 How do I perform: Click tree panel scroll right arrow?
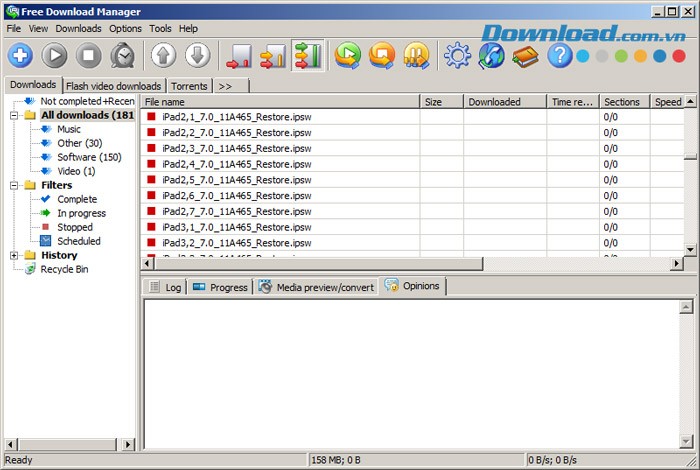click(x=128, y=444)
